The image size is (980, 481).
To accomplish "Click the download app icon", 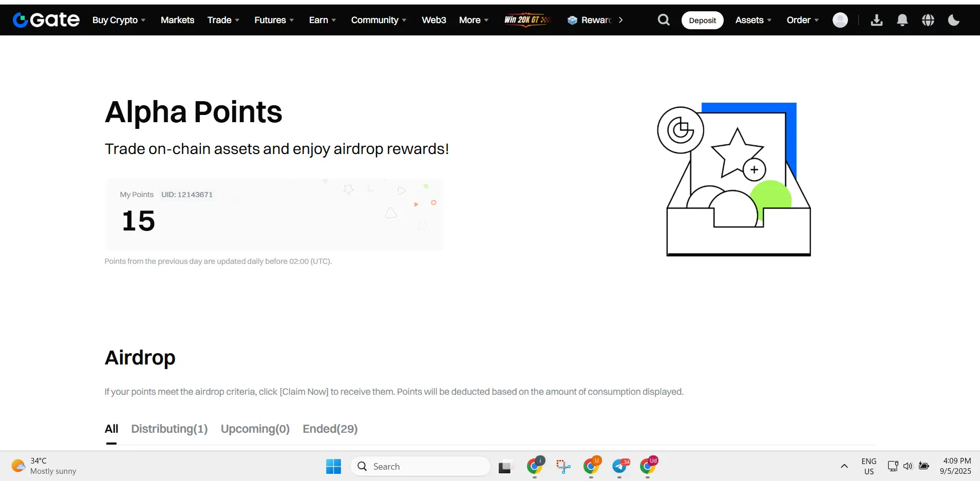I will [877, 20].
